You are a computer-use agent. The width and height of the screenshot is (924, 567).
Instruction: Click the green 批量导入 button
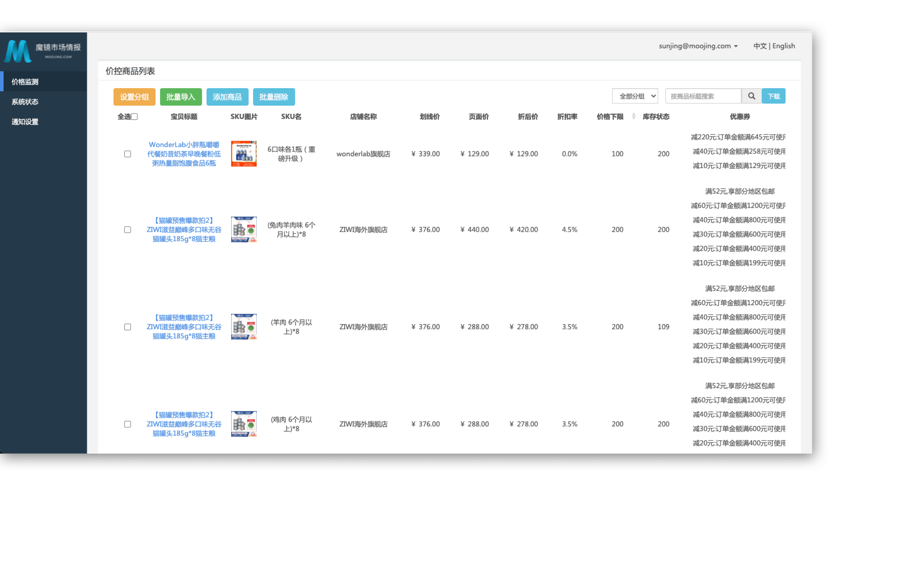click(x=181, y=97)
